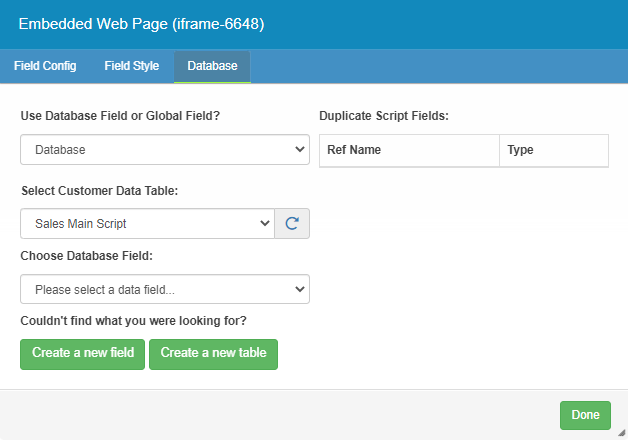Click the 'Couldn't find what you were looking for?' text

(x=133, y=321)
